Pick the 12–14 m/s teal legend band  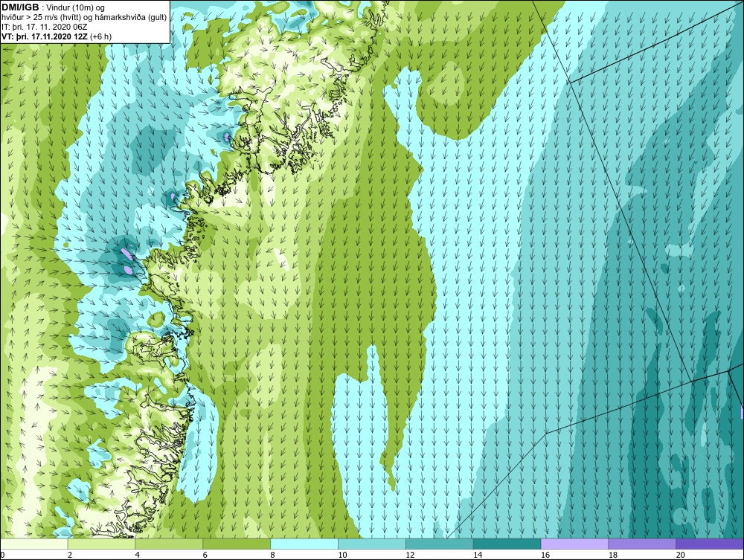pyautogui.click(x=440, y=544)
